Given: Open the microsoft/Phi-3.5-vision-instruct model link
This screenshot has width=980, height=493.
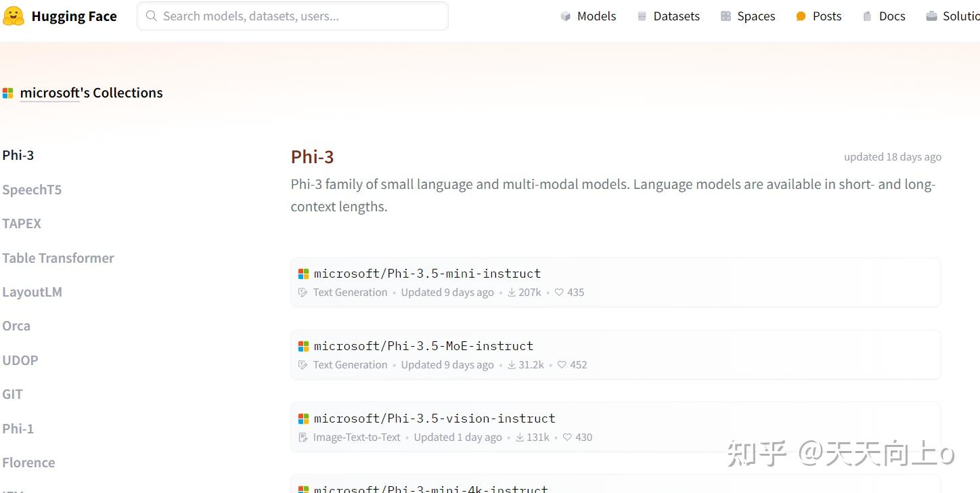Looking at the screenshot, I should click(435, 418).
